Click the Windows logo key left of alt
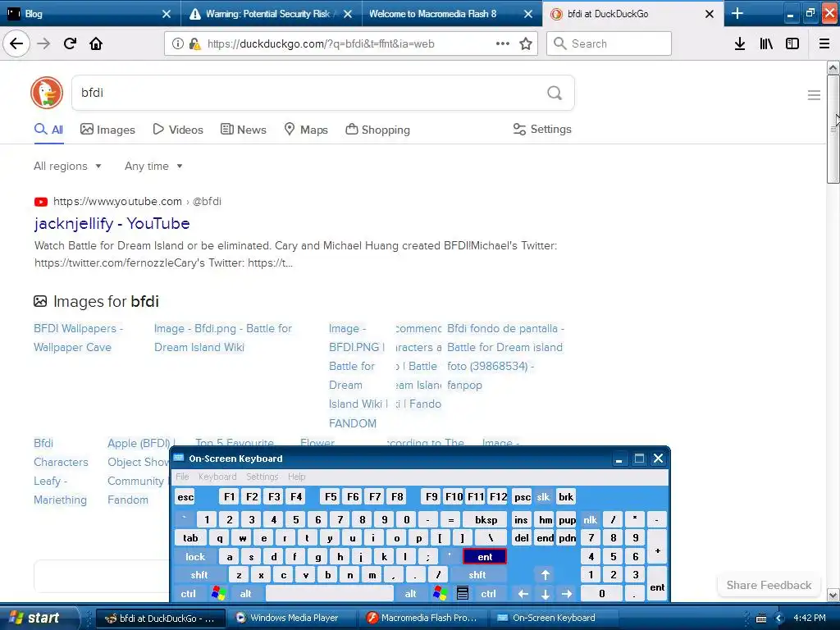 tap(218, 593)
